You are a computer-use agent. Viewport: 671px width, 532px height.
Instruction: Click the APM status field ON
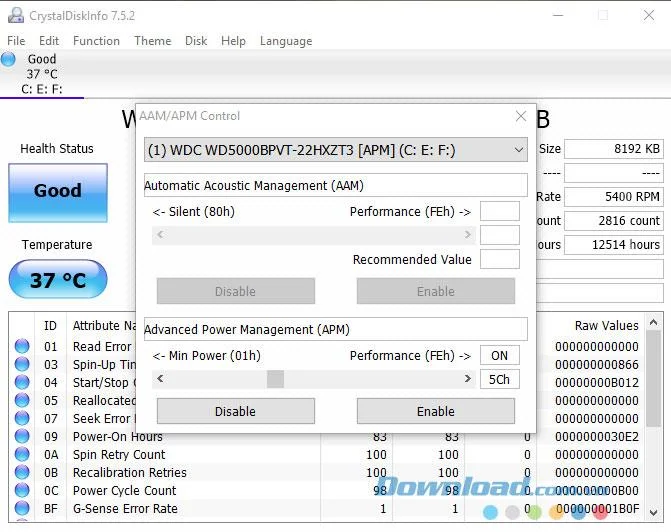[x=499, y=355]
